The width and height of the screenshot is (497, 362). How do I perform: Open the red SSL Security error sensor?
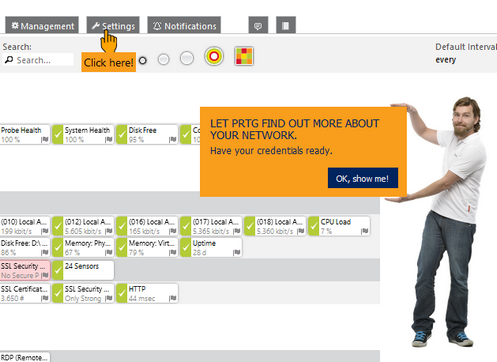pos(25,270)
